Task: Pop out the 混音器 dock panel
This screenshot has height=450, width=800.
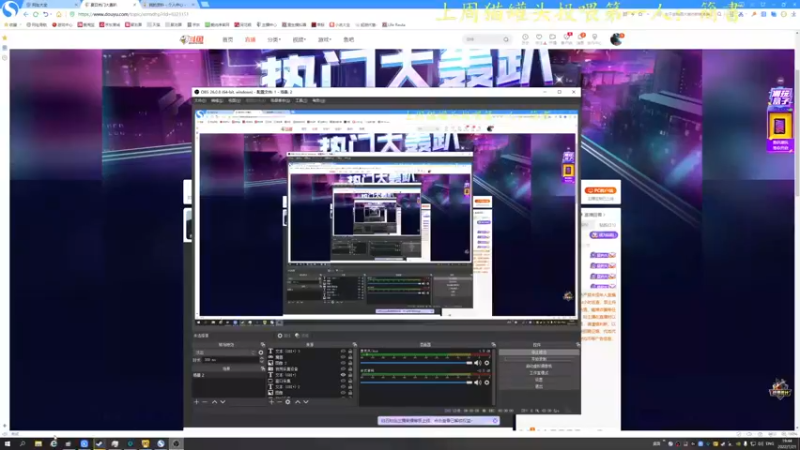Action: (493, 344)
